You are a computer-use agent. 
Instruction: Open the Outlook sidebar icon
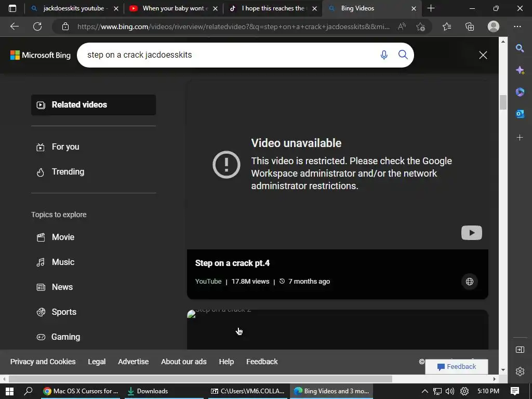coord(520,114)
